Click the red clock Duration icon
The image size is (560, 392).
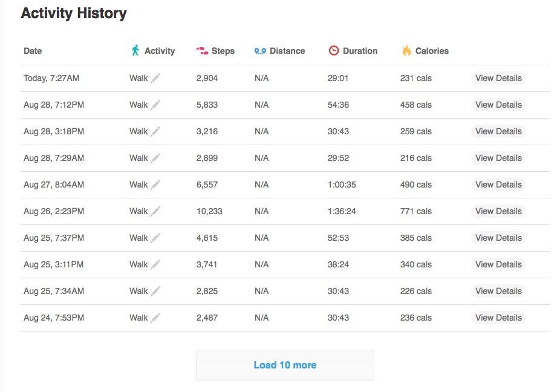click(x=334, y=50)
